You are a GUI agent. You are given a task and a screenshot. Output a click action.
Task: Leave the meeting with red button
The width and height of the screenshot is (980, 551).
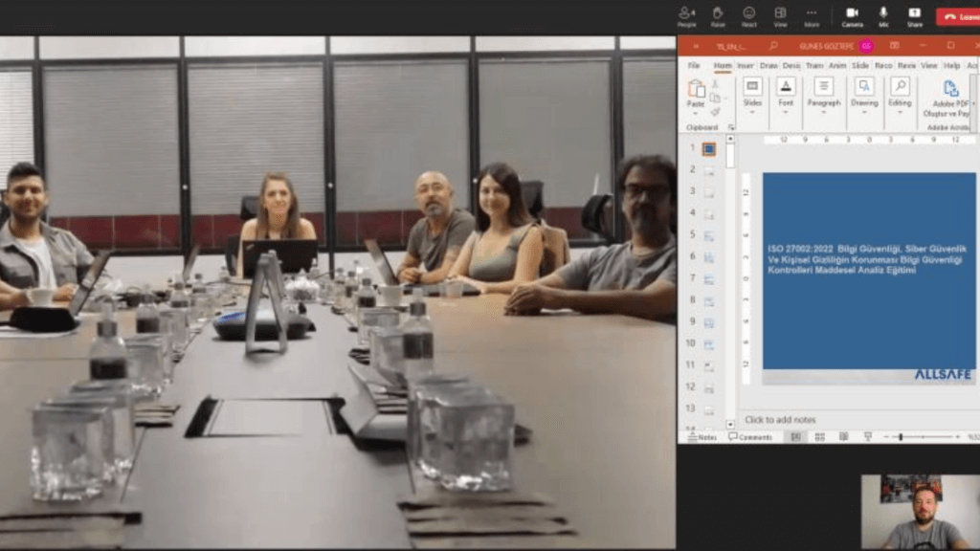click(x=957, y=16)
